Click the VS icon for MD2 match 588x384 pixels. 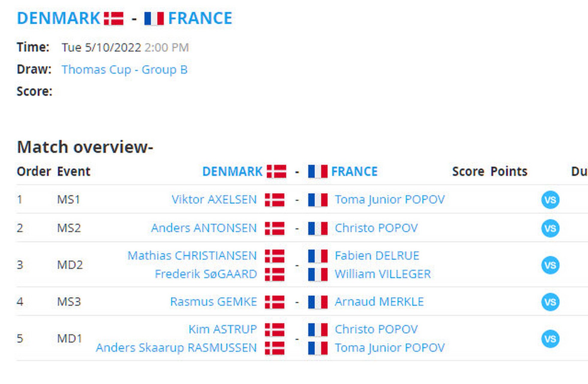(550, 265)
